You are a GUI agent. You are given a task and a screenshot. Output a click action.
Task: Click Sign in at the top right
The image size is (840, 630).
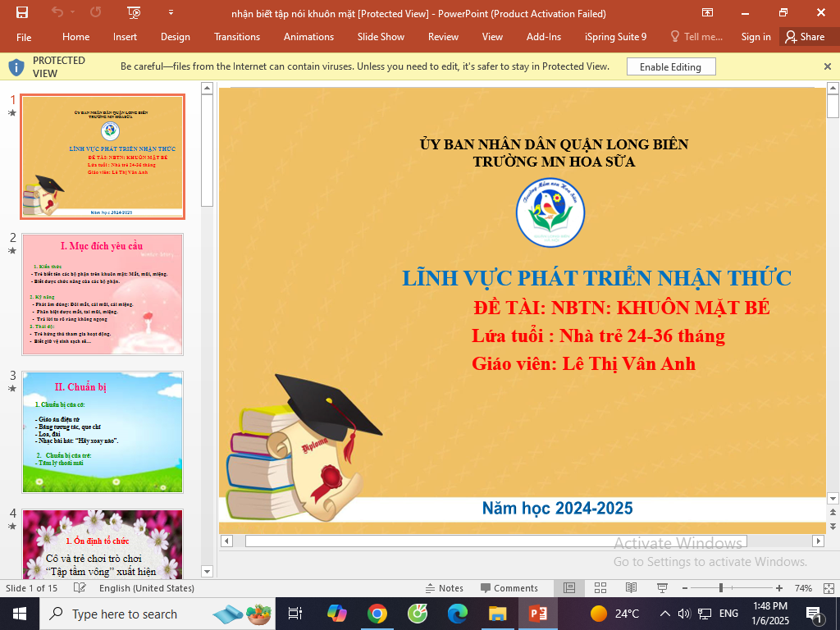click(x=756, y=37)
